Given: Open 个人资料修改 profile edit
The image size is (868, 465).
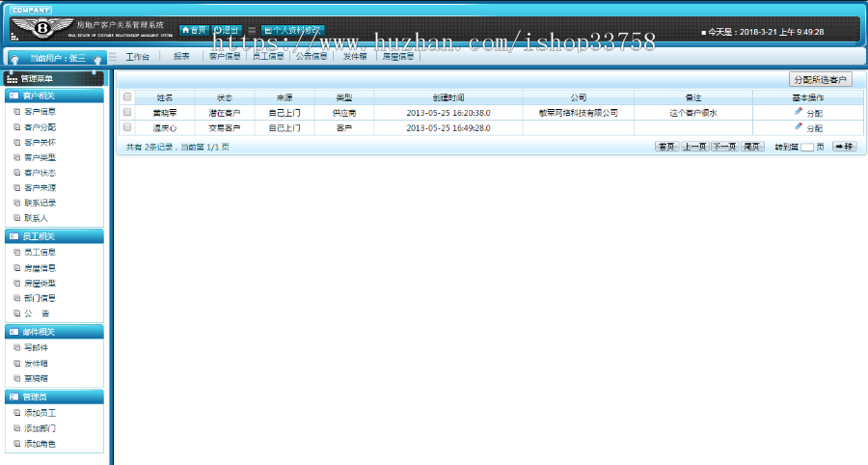Looking at the screenshot, I should point(292,30).
